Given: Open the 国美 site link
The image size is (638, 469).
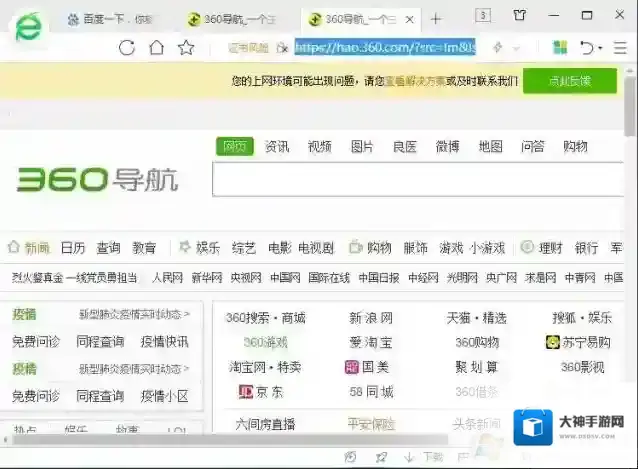Looking at the screenshot, I should coord(367,367).
